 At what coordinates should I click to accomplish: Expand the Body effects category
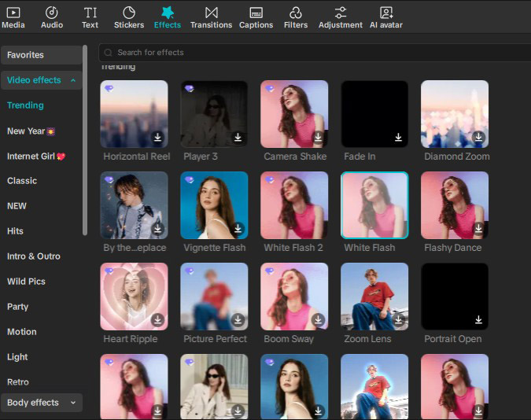(x=73, y=403)
